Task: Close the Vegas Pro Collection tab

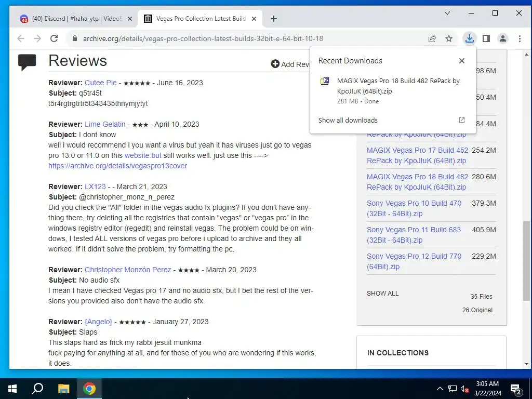Action: (254, 19)
